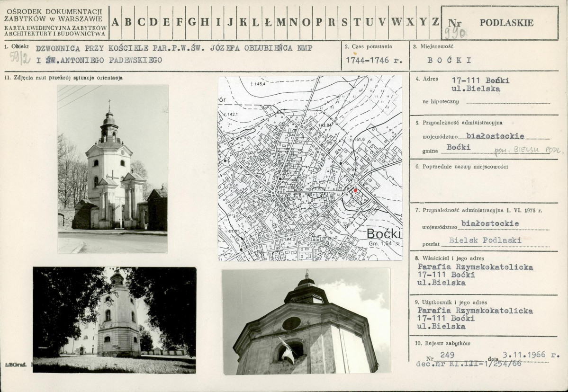Open the bell tower front view photo
568x392 pixels.
click(113, 169)
